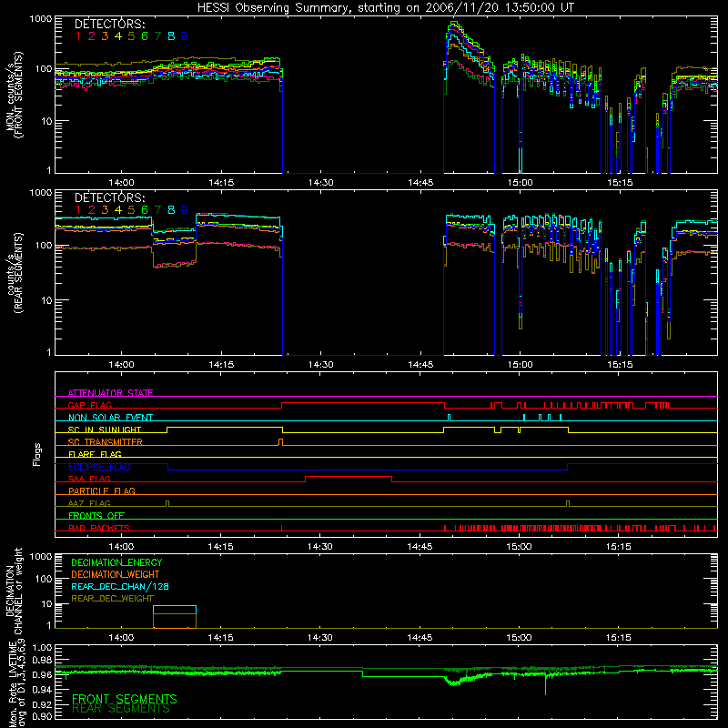Click the GAP_FLAG label
Screen dimensions: 728x728
pyautogui.click(x=89, y=405)
